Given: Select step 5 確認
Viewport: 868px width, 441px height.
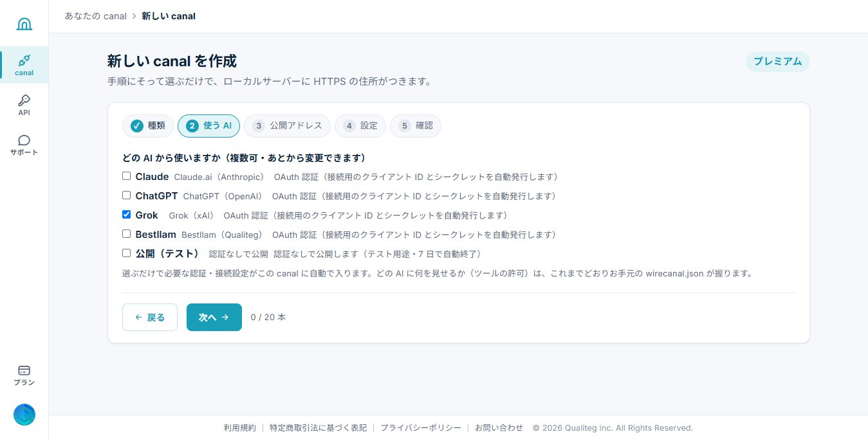Looking at the screenshot, I should [x=416, y=126].
